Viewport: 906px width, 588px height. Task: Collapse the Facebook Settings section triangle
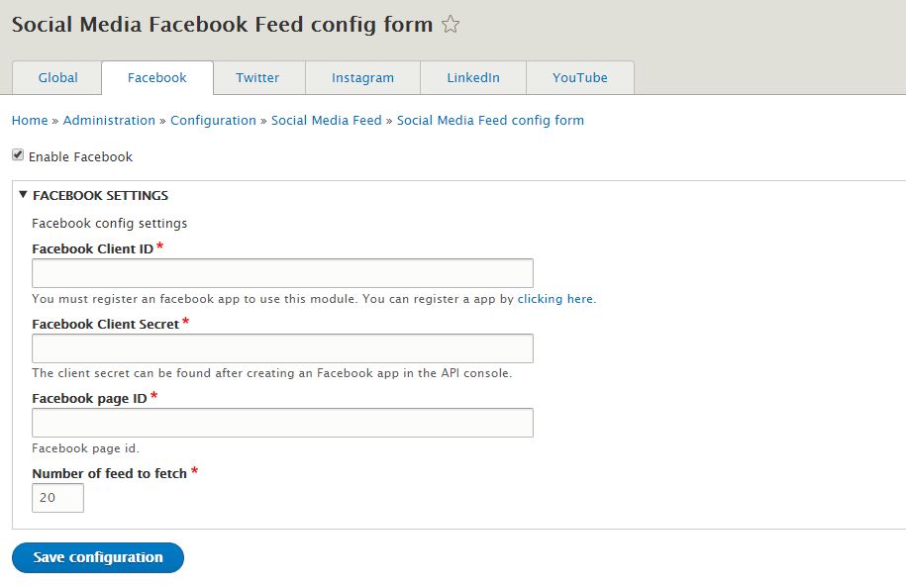[x=23, y=195]
